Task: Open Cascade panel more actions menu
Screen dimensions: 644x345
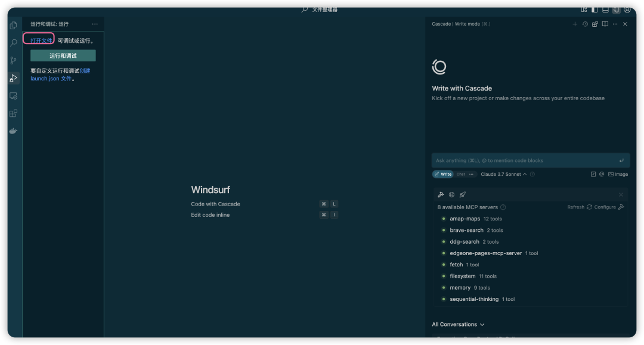Action: tap(615, 24)
